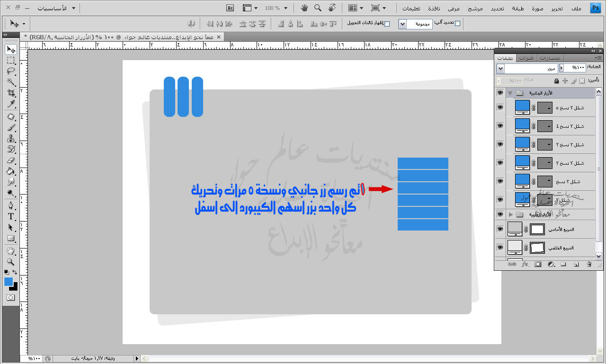Select the المربع الخلفي layer thumbnail
The height and width of the screenshot is (364, 606).
[515, 248]
